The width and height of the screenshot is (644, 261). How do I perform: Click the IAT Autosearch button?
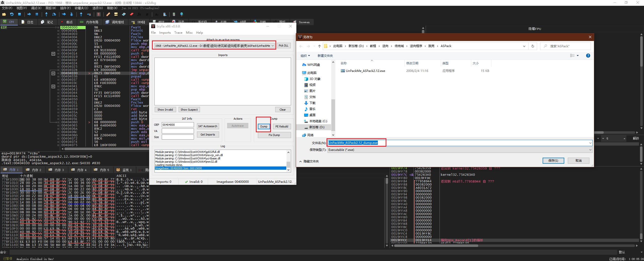point(208,126)
